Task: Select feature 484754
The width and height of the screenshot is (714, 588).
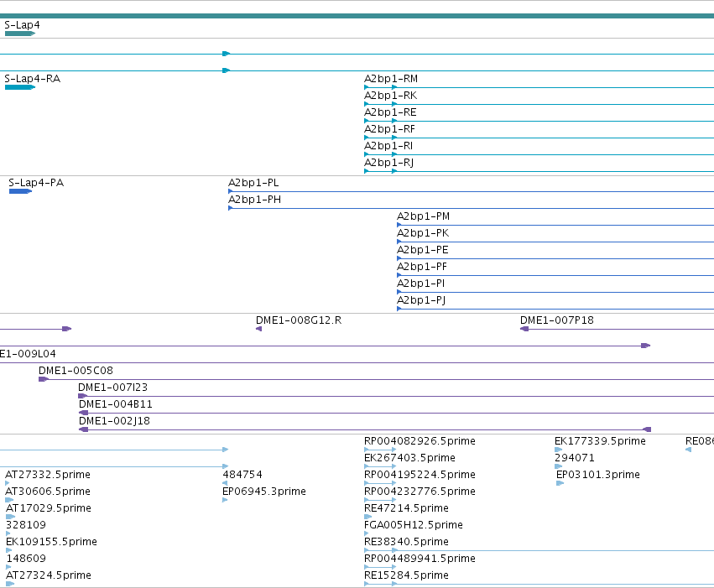Action: (x=242, y=475)
